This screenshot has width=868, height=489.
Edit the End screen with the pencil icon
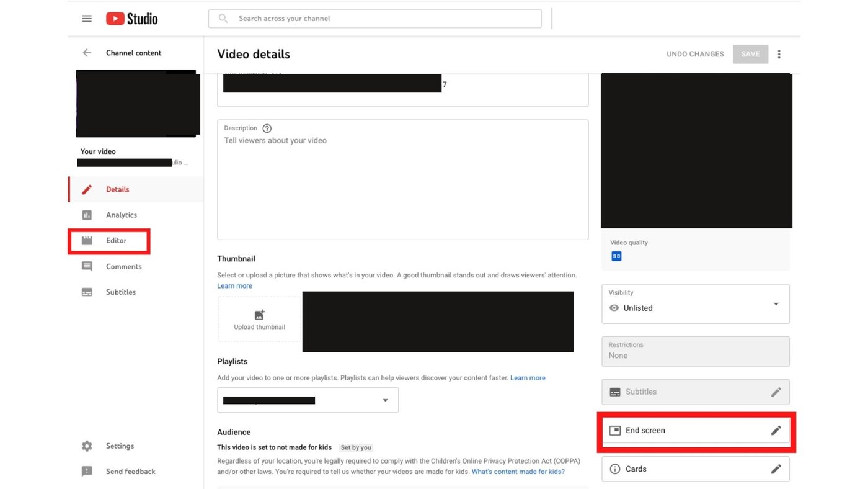tap(776, 430)
